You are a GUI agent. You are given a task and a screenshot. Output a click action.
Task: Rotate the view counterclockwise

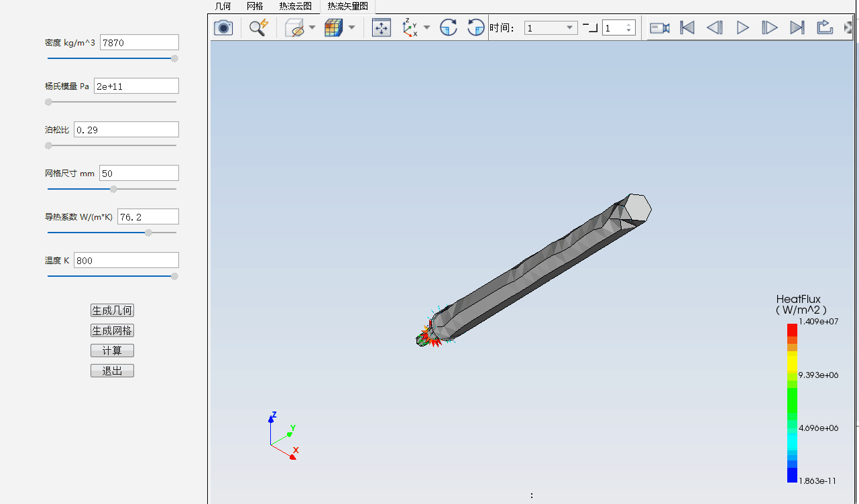(475, 27)
